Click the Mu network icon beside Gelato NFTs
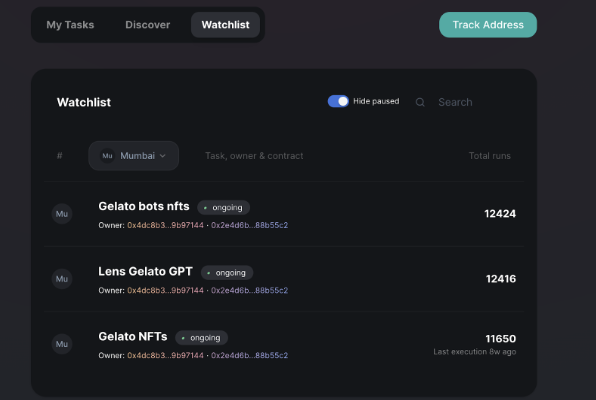596x400 pixels. pos(62,344)
